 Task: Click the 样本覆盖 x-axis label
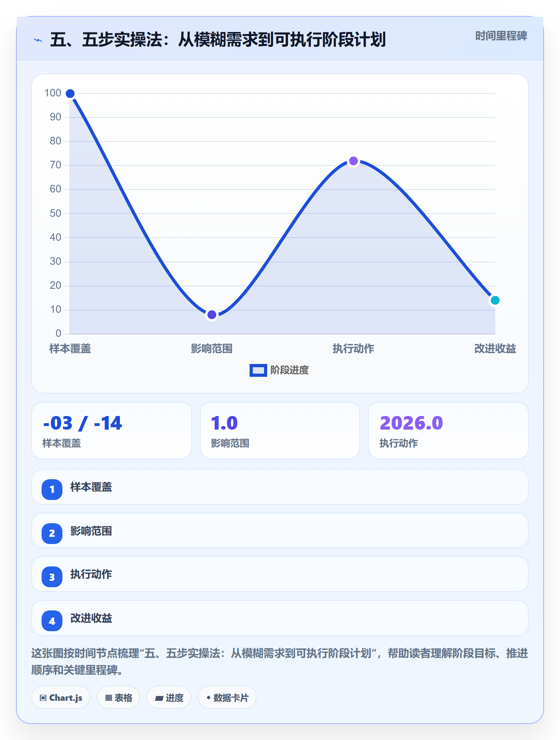[70, 349]
